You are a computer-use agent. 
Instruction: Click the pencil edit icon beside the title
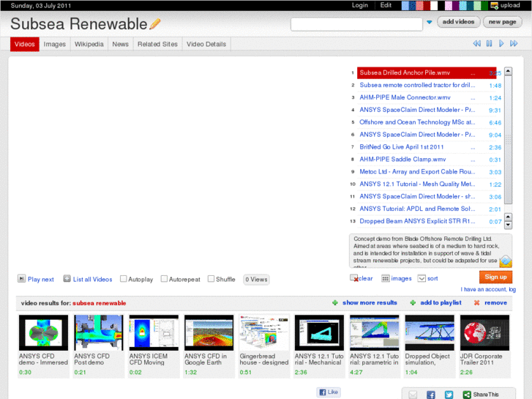coord(155,24)
